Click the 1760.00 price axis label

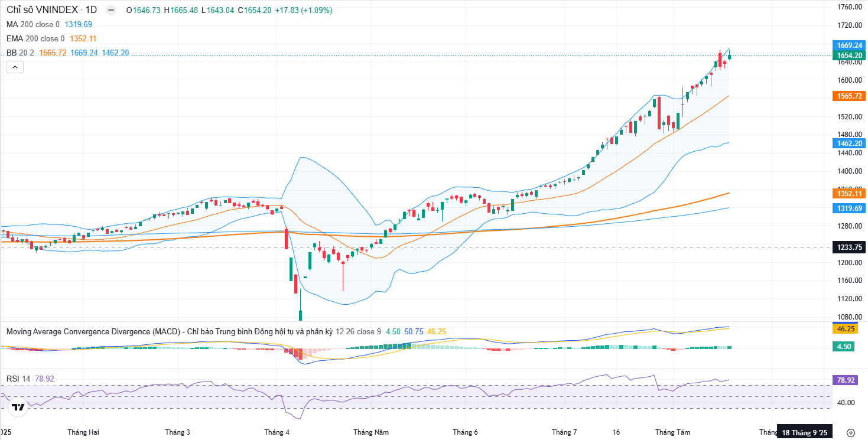coord(849,7)
